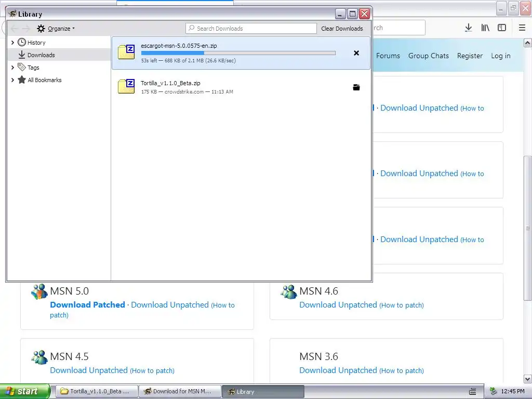532x399 pixels.
Task: Click MSN 4.5 Download Unpatched link
Action: (88, 370)
